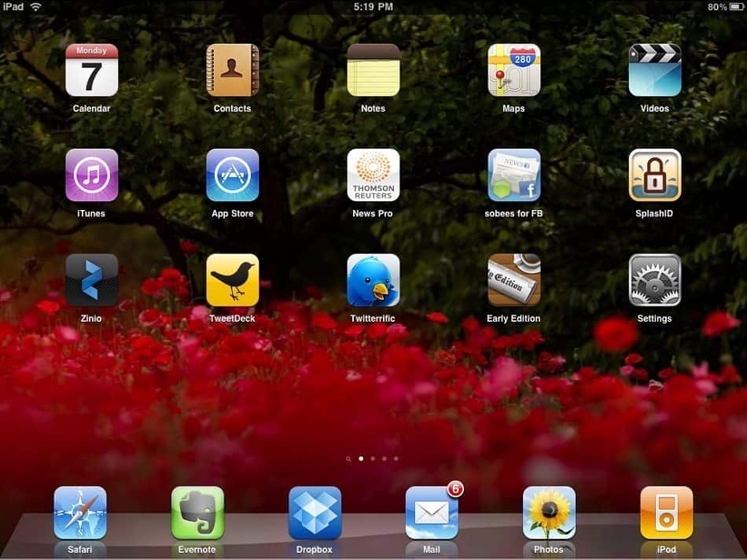Viewport: 747px width, 560px height.
Task: Open the Twitterrific app
Action: pyautogui.click(x=373, y=280)
